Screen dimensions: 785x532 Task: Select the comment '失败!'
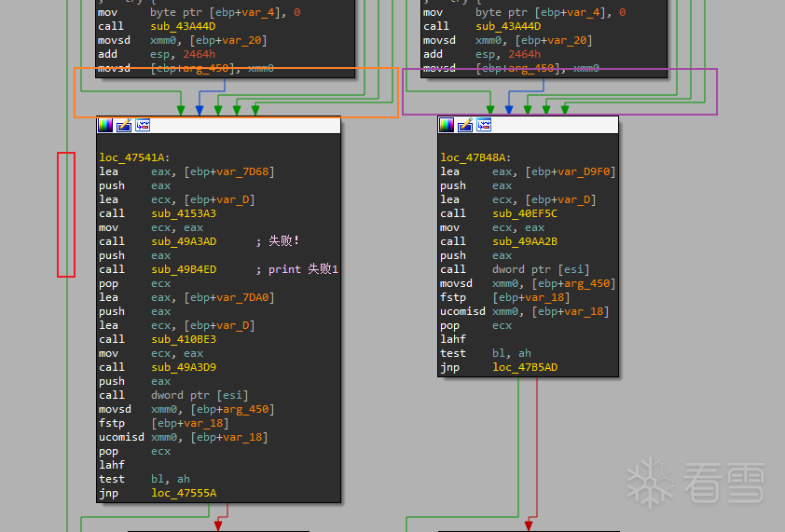283,241
